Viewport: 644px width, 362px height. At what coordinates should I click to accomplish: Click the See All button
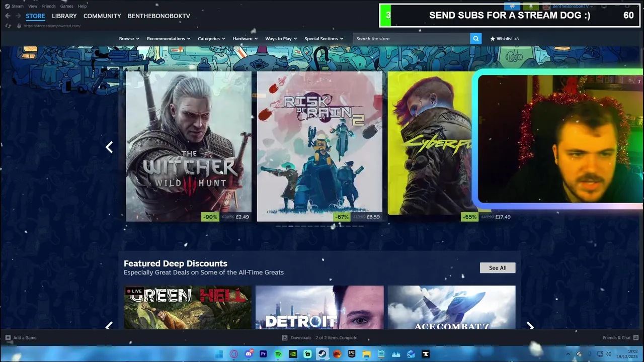498,267
